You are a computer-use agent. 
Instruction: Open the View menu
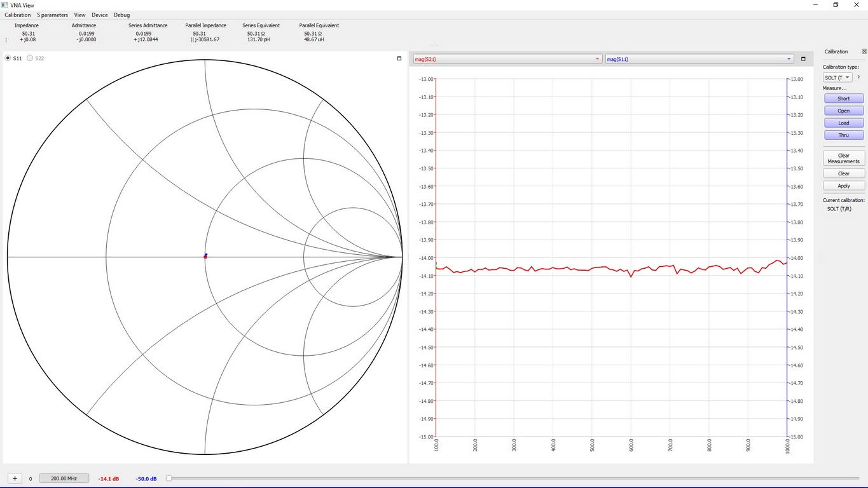79,15
